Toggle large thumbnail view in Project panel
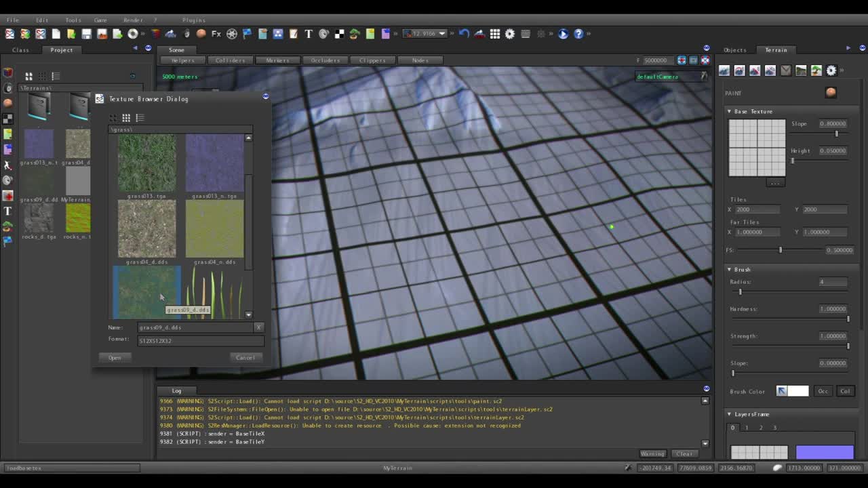The image size is (868, 488). click(28, 76)
